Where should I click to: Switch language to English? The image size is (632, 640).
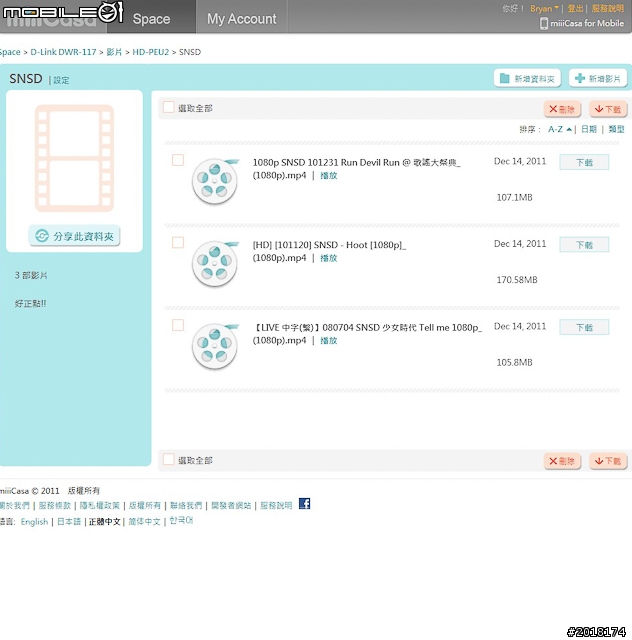coord(34,522)
